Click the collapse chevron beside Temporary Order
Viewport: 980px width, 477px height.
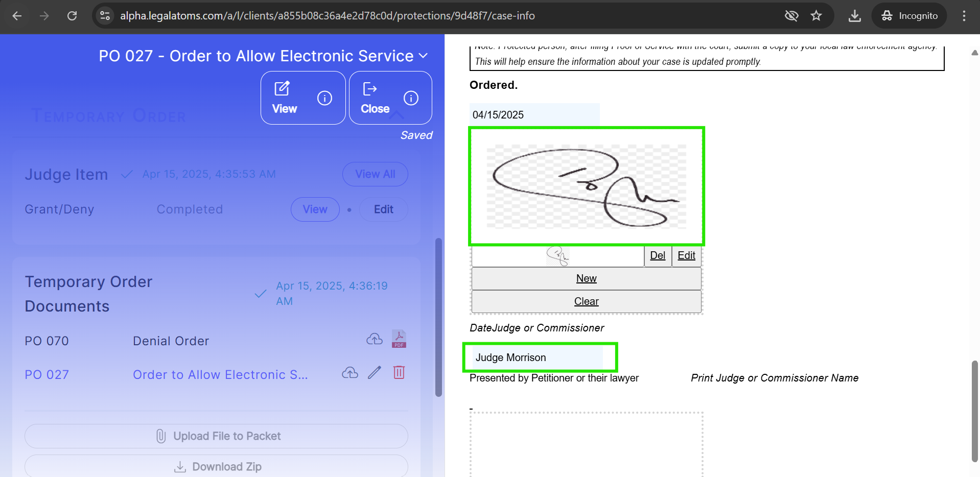[x=396, y=115]
